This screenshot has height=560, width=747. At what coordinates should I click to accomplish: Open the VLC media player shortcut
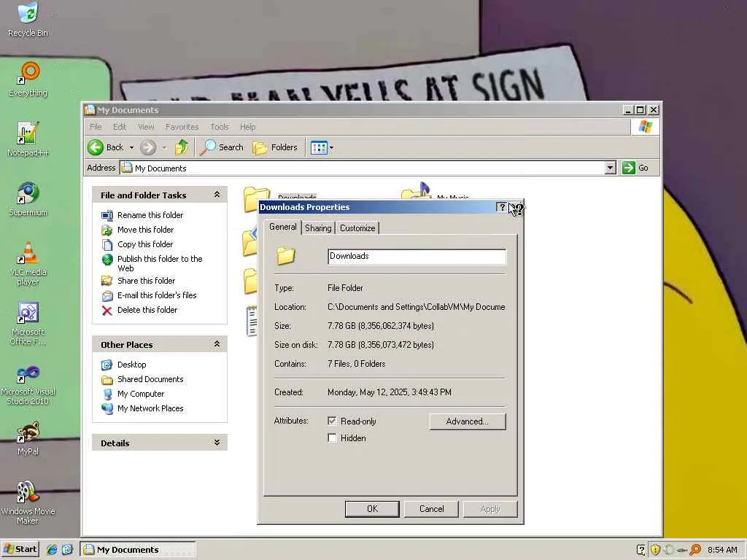coord(28,264)
